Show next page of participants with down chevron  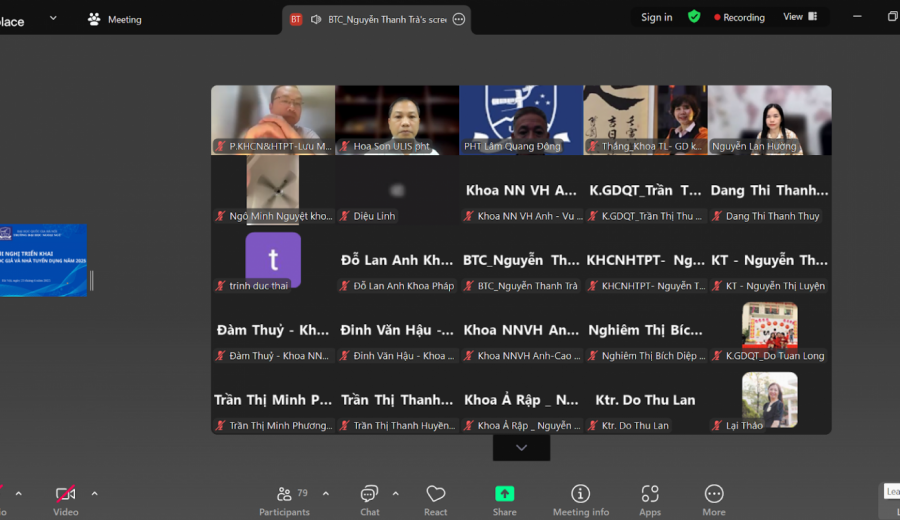coord(521,448)
